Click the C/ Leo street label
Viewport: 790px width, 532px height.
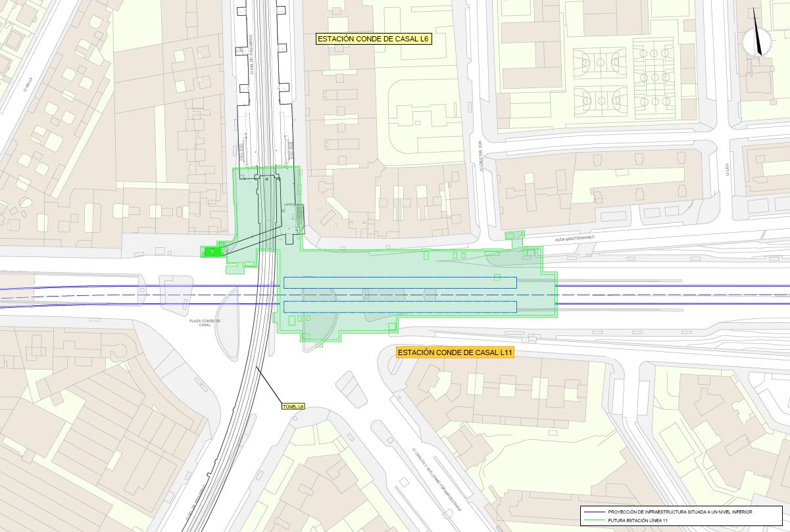click(x=728, y=170)
